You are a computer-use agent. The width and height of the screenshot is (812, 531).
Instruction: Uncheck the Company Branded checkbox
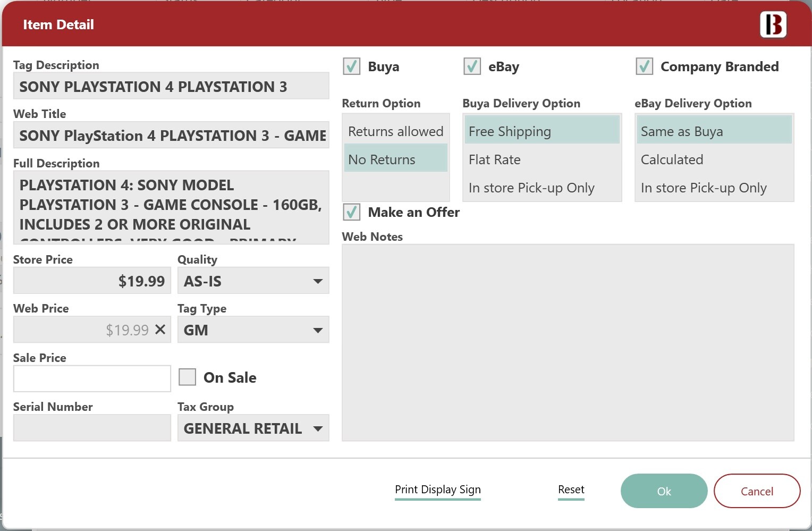tap(645, 66)
